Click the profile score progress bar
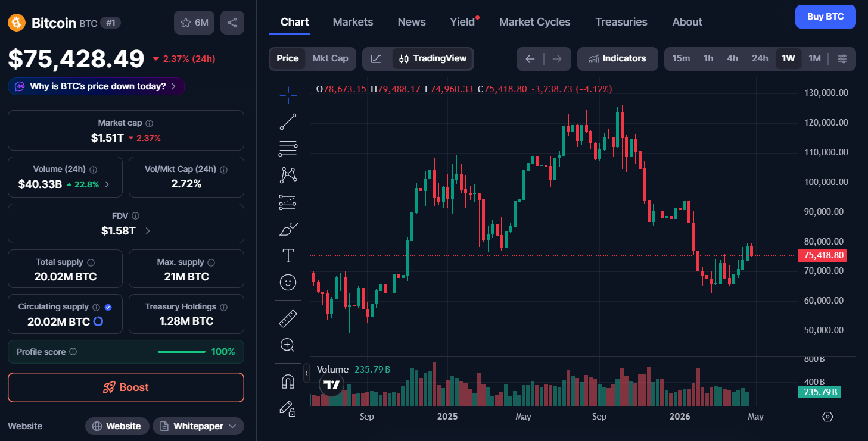Viewport: 868px width, 441px height. (182, 352)
